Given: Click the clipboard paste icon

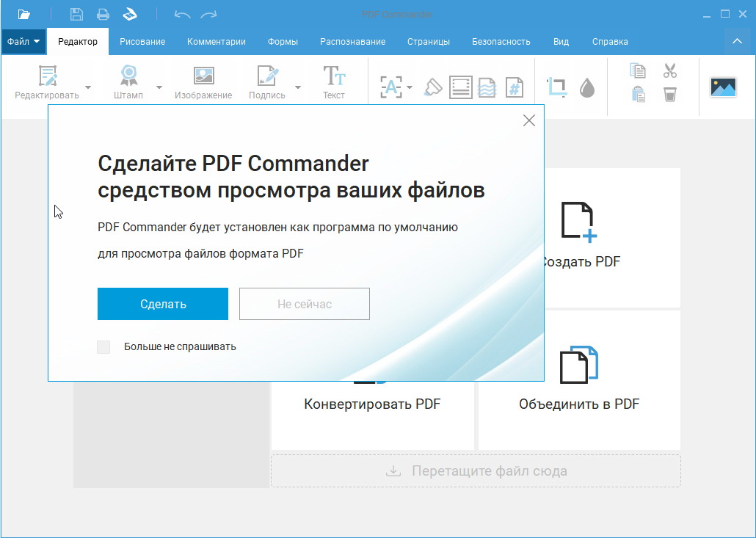Looking at the screenshot, I should point(638,94).
